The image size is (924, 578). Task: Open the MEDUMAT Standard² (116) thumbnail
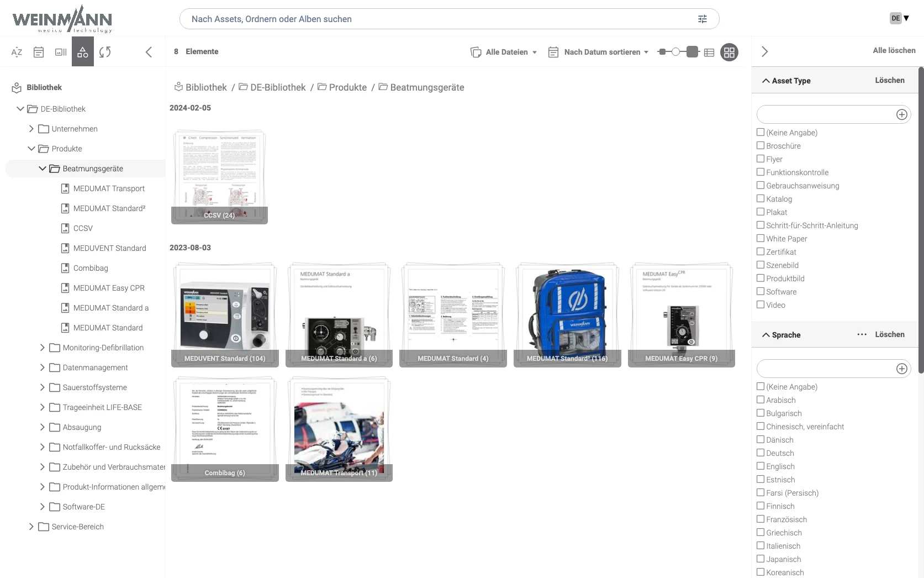[567, 315]
